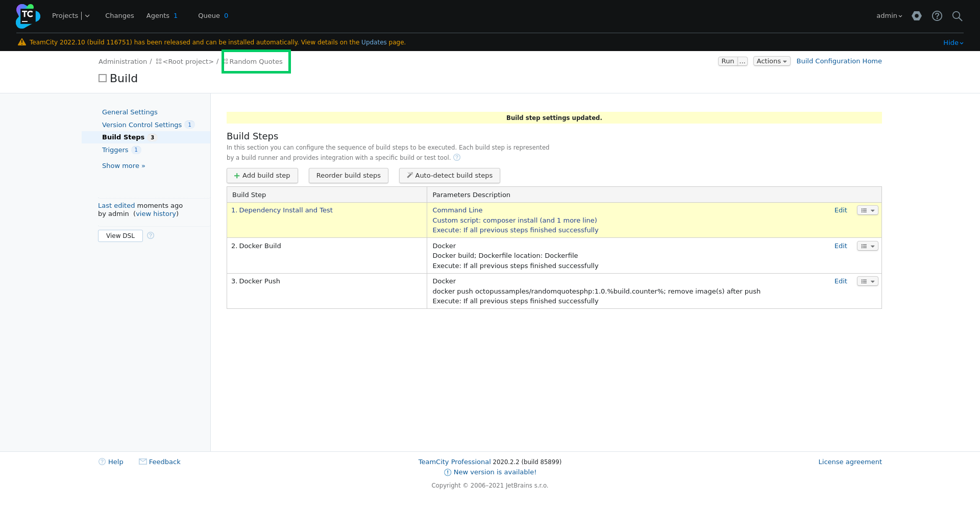This screenshot has height=508, width=980.
Task: Open the Custom script: composer install link
Action: pos(514,221)
